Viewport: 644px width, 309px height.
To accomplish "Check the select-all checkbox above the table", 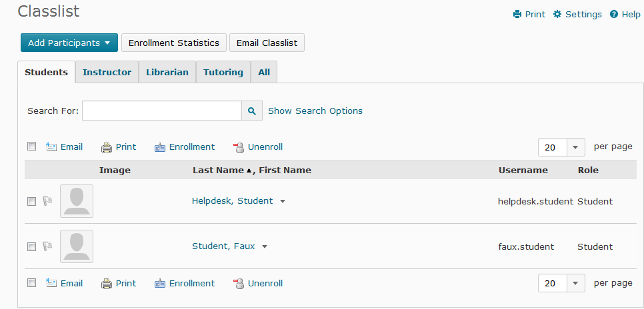I will pyautogui.click(x=31, y=147).
